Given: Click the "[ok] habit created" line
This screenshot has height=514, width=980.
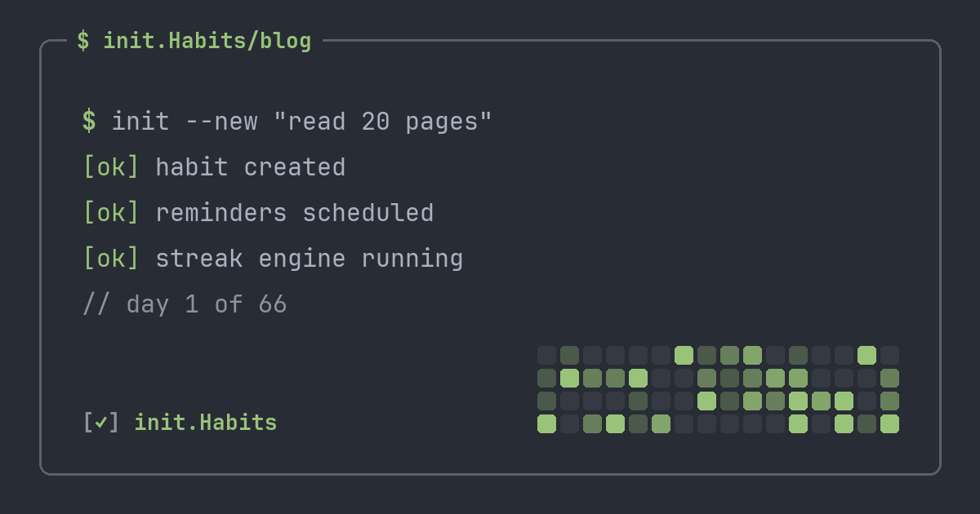Looking at the screenshot, I should pos(214,167).
